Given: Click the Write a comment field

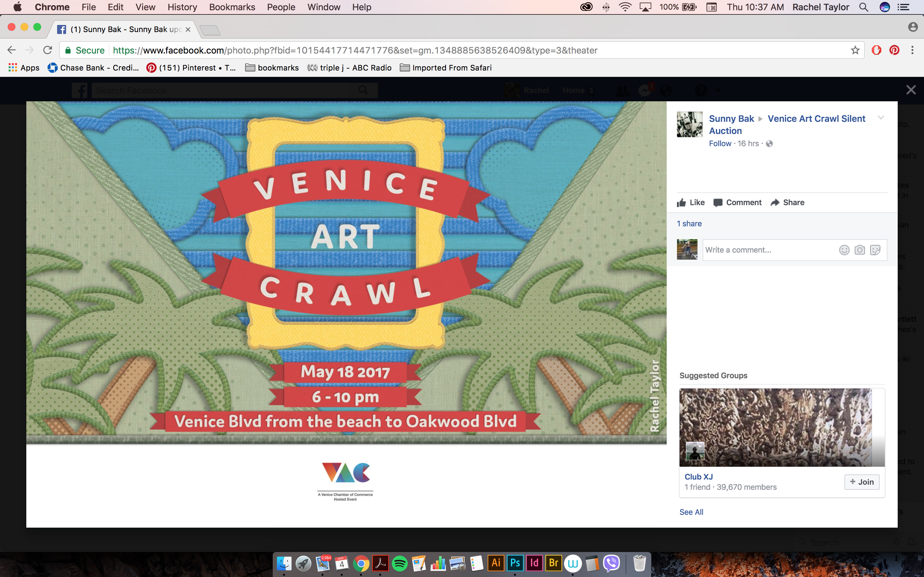Looking at the screenshot, I should click(x=767, y=250).
